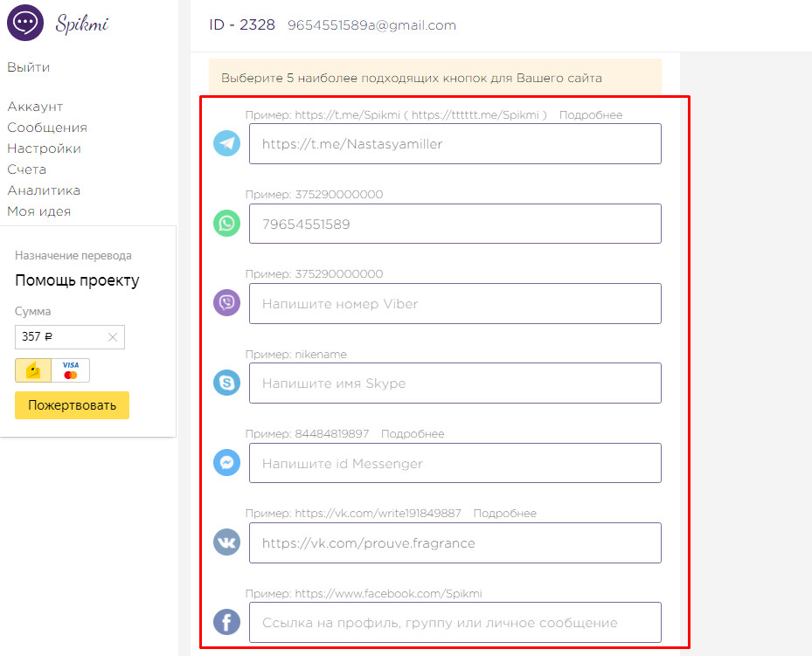Screen dimensions: 812x656
Task: Open the Счета page
Action: (x=27, y=169)
